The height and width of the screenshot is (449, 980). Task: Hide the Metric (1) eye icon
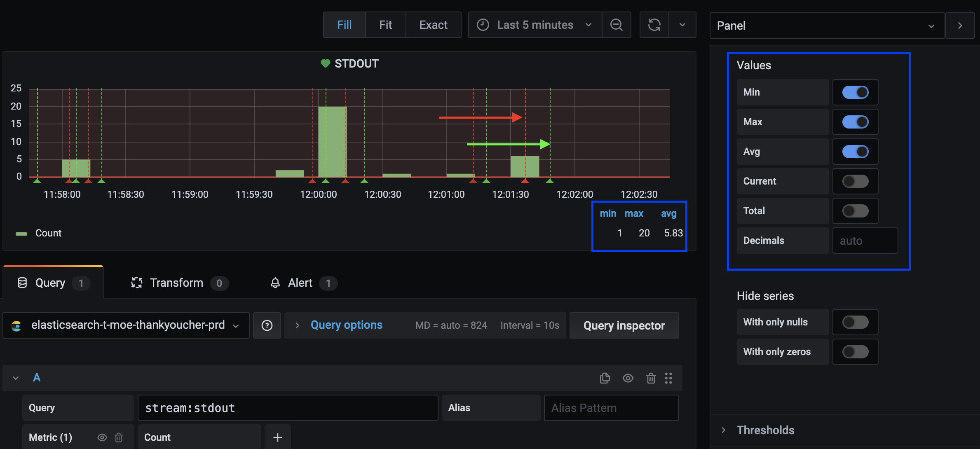(102, 437)
